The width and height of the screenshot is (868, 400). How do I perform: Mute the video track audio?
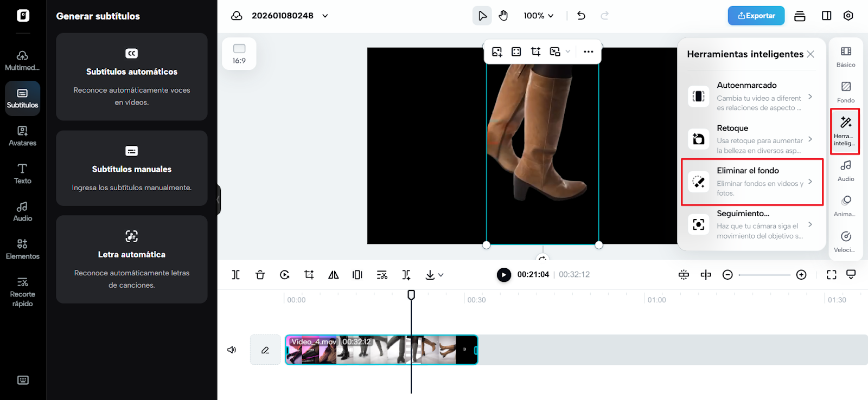click(232, 350)
